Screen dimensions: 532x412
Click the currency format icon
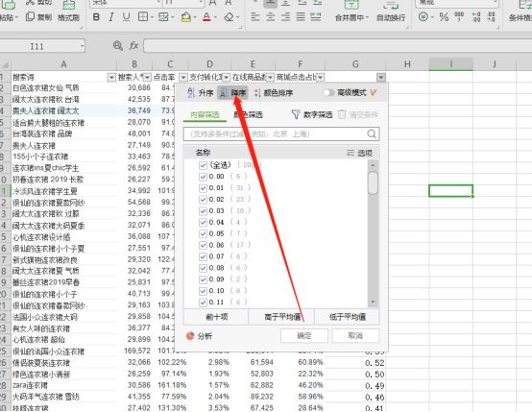pos(423,16)
